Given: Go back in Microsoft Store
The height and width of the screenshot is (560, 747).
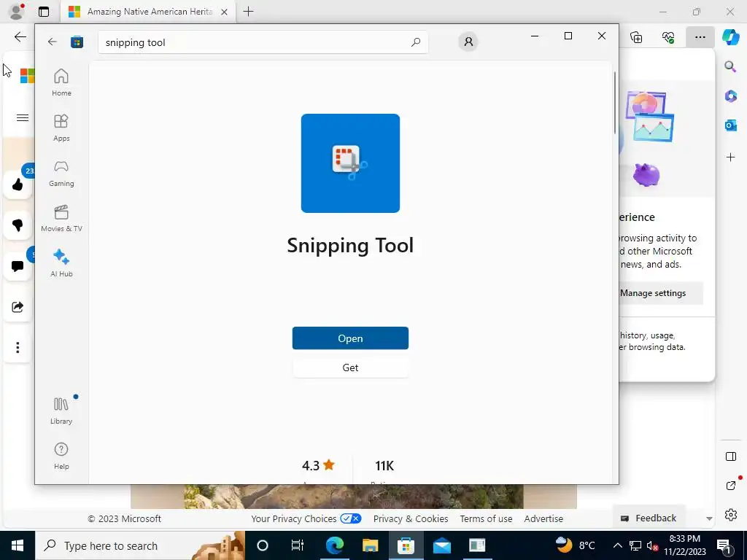Looking at the screenshot, I should click(x=53, y=42).
